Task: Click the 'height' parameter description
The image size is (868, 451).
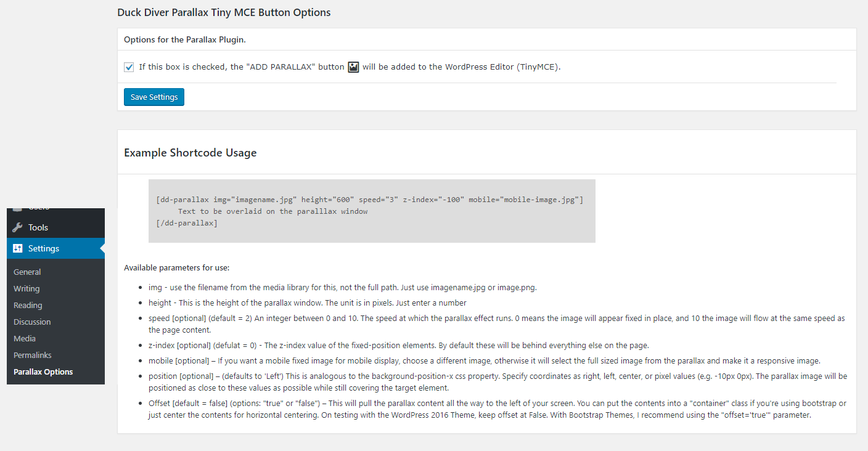Action: click(308, 303)
